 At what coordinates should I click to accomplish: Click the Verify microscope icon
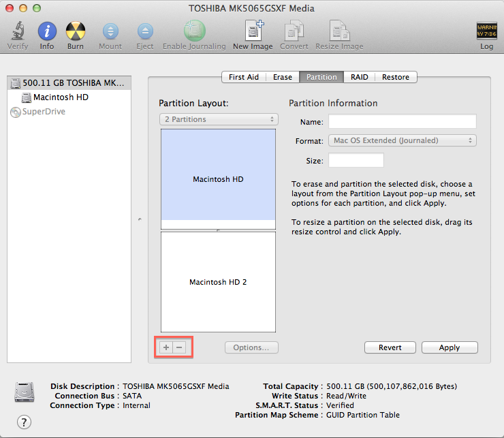coord(18,31)
